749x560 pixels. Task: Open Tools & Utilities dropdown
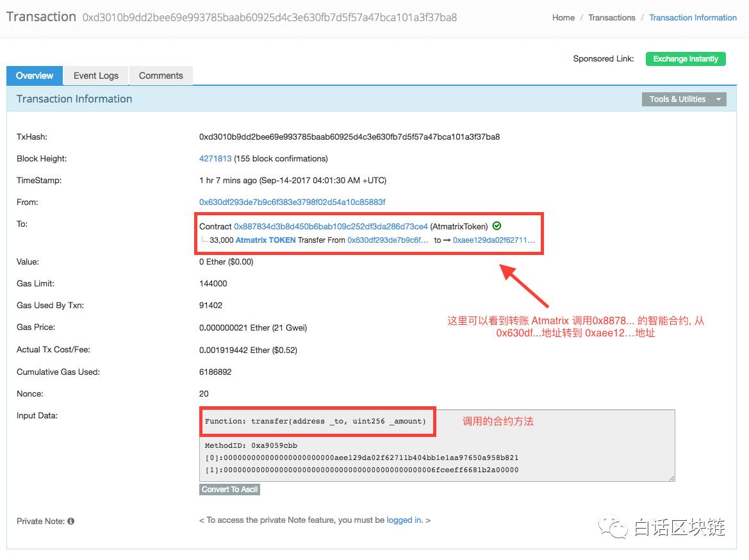click(684, 99)
